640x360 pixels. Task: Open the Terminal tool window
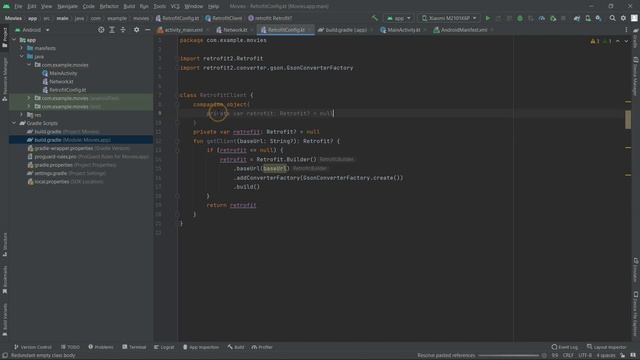tap(134, 347)
